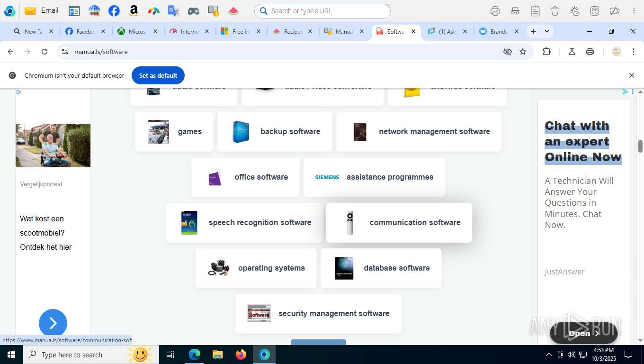Close the Recipes tab

click(310, 31)
